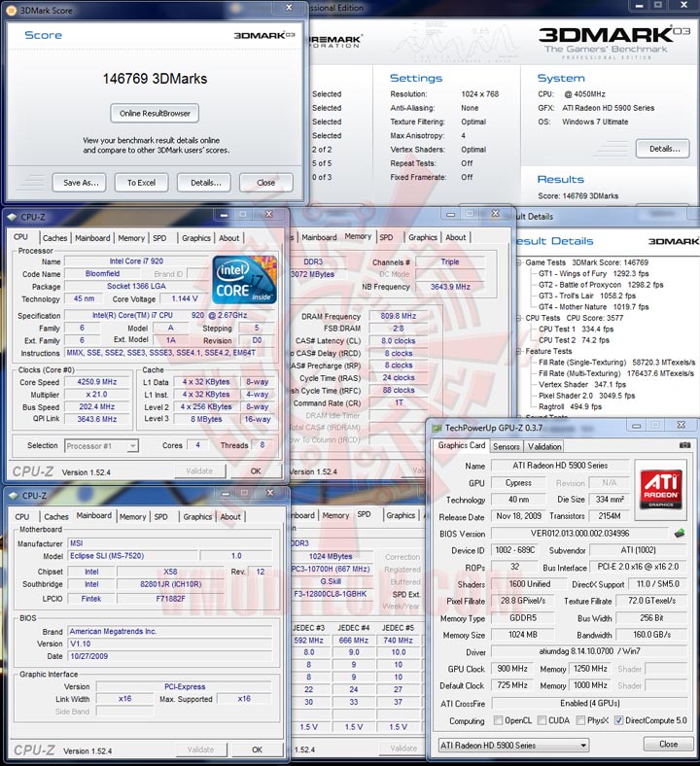Viewport: 700px width, 766px height.
Task: Select CPU Test 2 result row
Action: (x=574, y=340)
